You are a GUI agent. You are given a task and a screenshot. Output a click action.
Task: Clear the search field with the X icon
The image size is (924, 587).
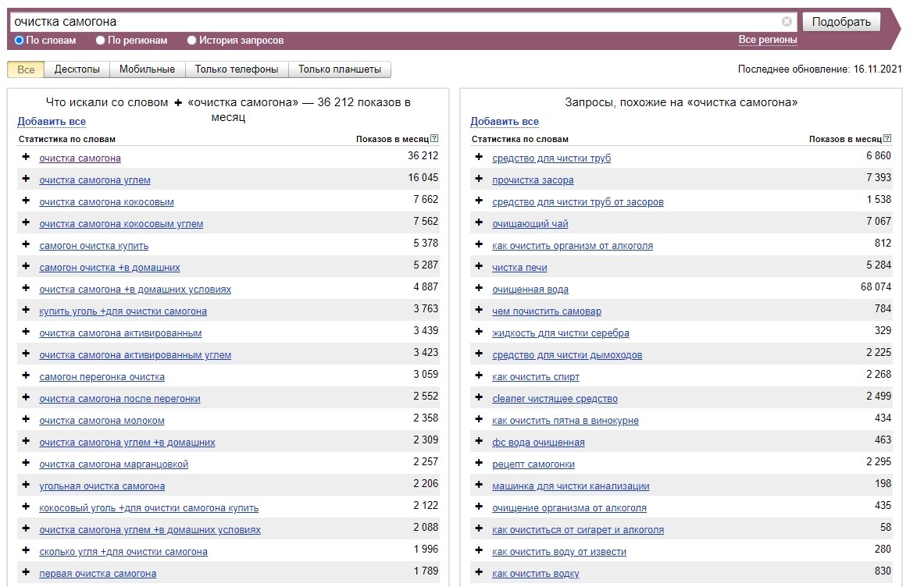(x=787, y=22)
